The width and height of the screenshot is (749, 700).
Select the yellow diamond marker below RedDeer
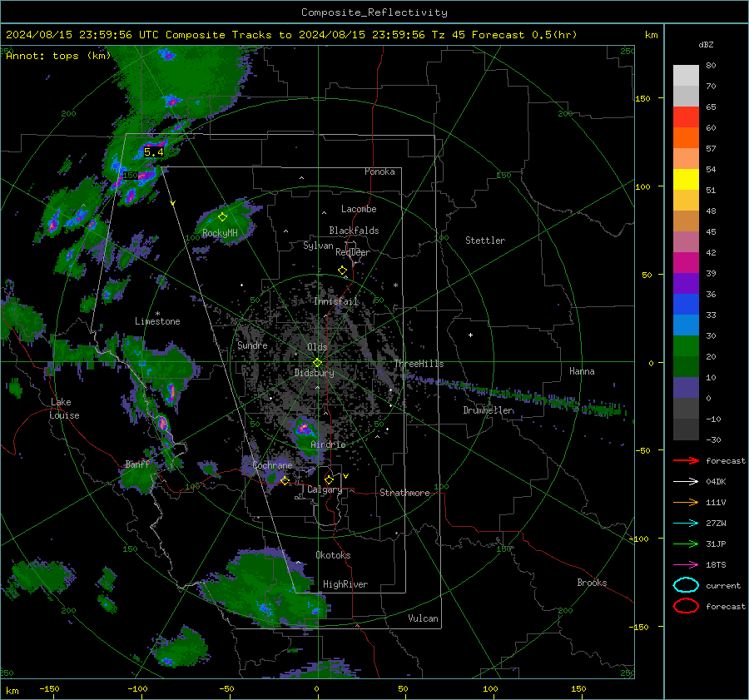pos(343,271)
